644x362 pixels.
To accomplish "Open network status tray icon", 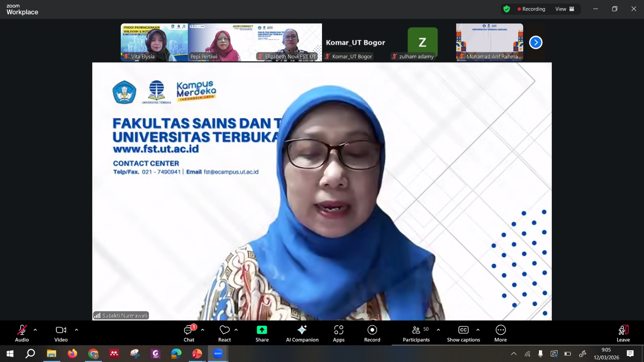I will (x=527, y=354).
